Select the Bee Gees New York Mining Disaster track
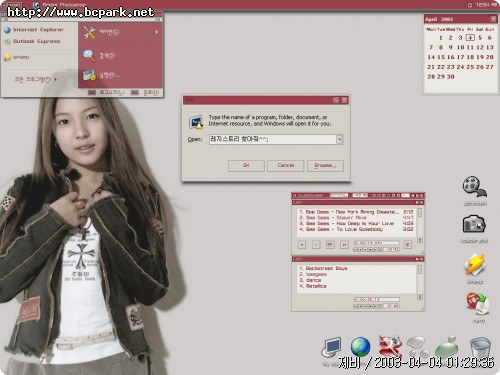 click(x=356, y=212)
